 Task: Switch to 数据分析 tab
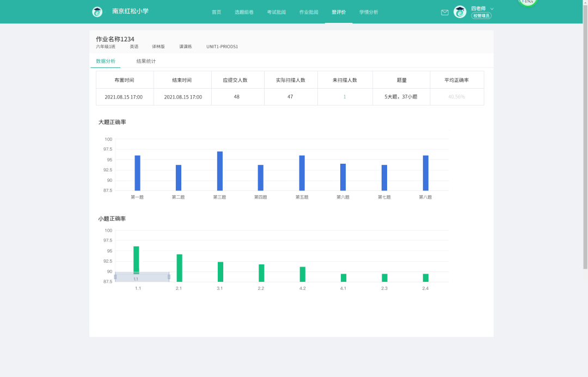[x=106, y=61]
